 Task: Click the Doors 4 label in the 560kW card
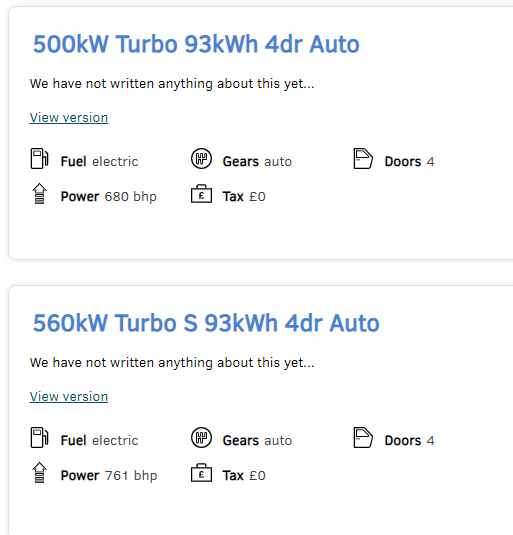point(409,440)
